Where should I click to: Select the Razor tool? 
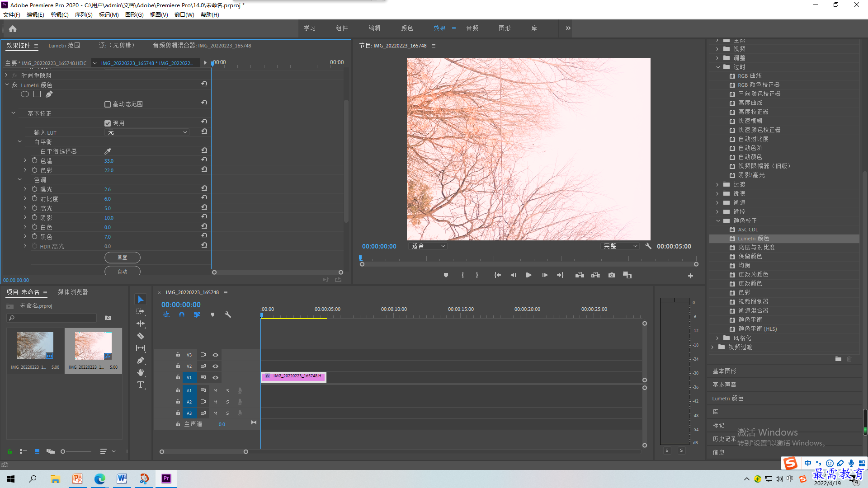coord(141,336)
